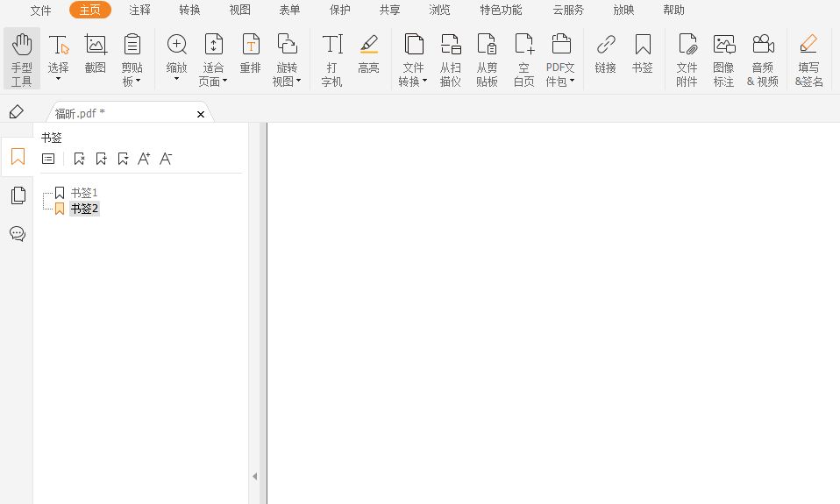Expand File Convert (文件转换) dropdown arrow
Viewport: 840px width, 504px height.
(424, 81)
